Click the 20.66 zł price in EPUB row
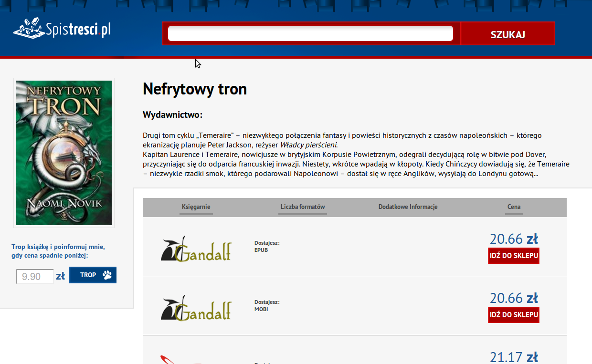 click(514, 239)
